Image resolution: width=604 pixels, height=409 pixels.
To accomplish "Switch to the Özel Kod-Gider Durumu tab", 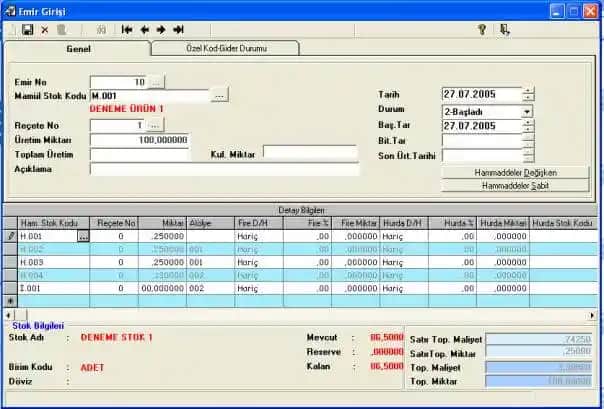I will [x=225, y=48].
